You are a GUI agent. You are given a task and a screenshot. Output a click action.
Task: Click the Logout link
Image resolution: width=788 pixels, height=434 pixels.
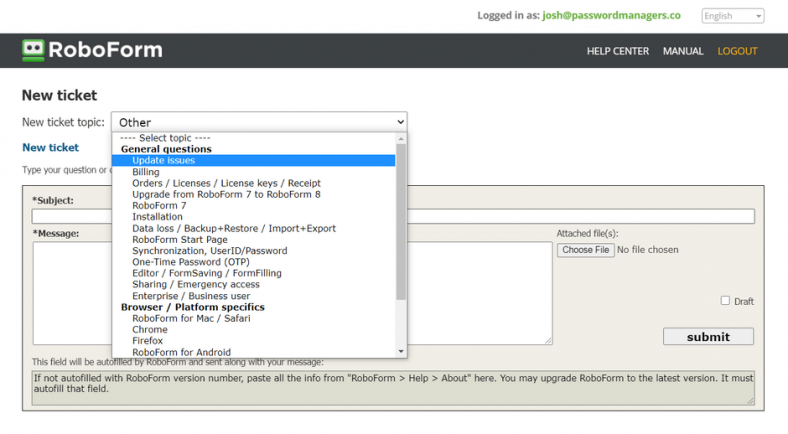(737, 51)
